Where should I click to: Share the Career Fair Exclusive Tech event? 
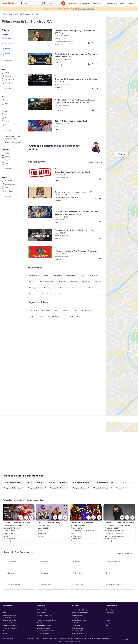click(x=96, y=179)
